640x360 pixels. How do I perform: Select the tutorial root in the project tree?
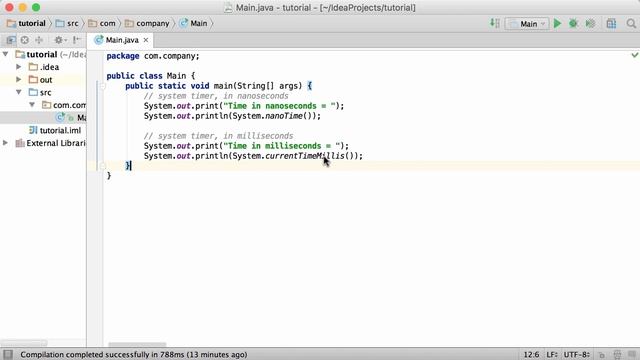click(42, 54)
